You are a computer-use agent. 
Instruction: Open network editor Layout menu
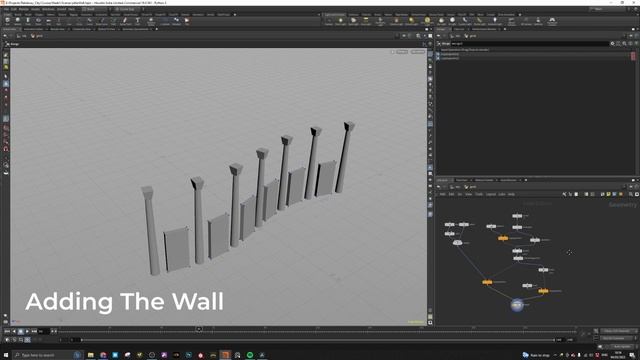pyautogui.click(x=491, y=194)
